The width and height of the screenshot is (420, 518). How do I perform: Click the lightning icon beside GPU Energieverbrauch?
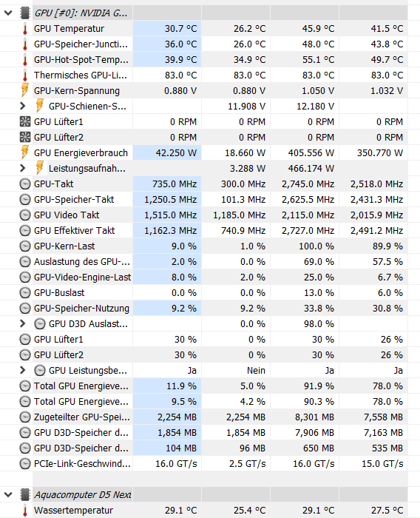[25, 152]
